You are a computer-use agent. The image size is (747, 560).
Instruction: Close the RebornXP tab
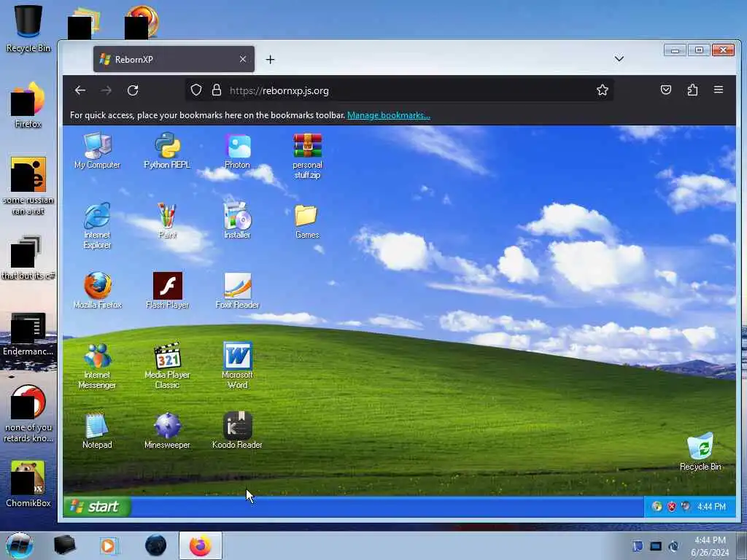tap(243, 59)
